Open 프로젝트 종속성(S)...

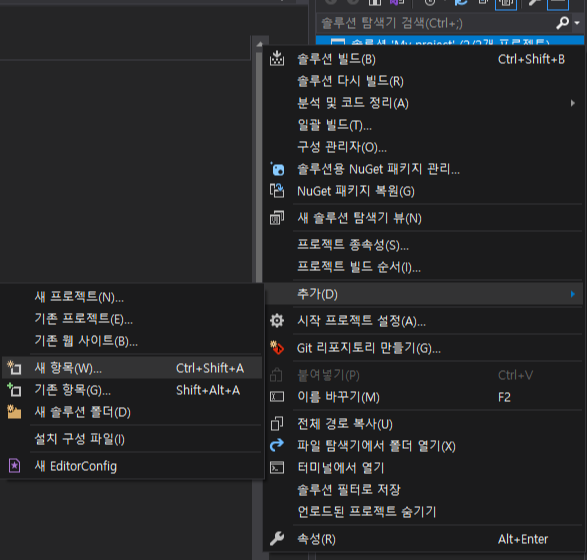[423, 245]
